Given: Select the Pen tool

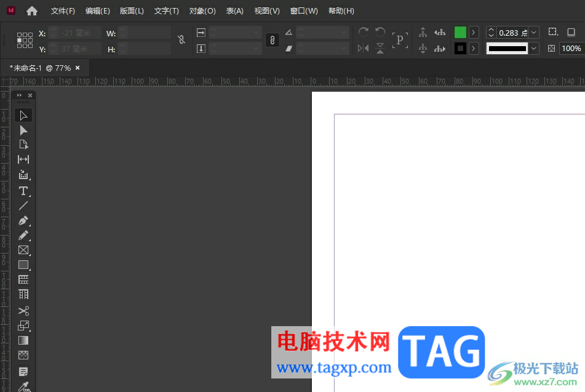Looking at the screenshot, I should pos(23,221).
